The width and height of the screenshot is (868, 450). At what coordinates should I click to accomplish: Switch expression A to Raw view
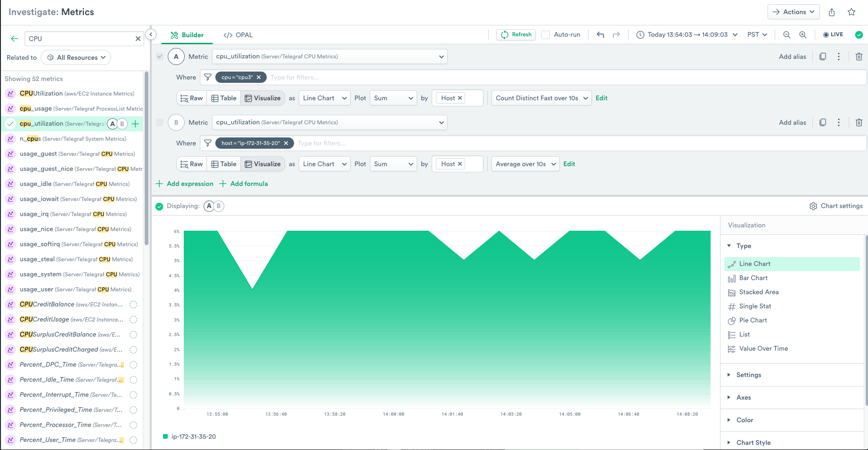[192, 98]
